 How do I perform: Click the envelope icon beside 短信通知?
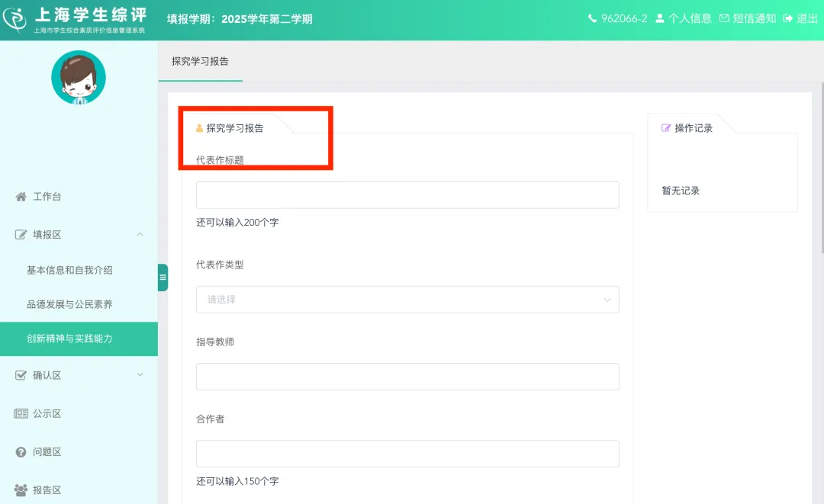(724, 18)
